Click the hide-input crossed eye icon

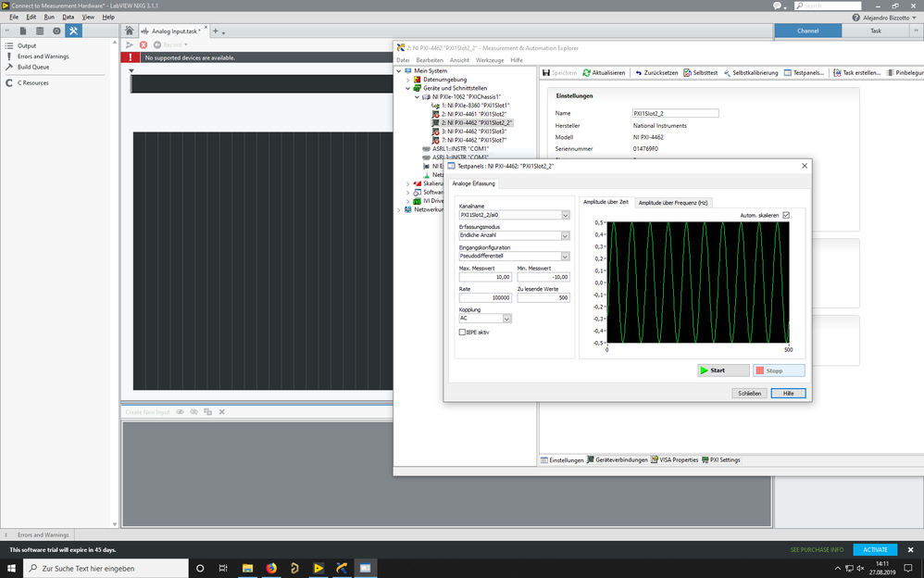(194, 411)
